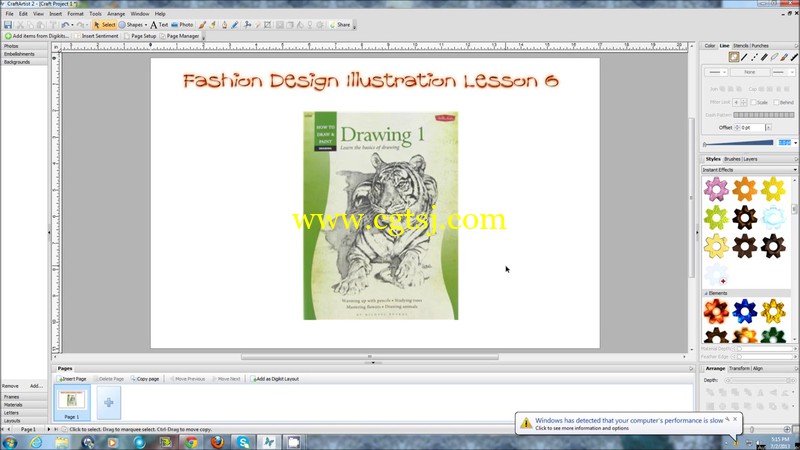Open the Materials sidebar section
This screenshot has height=450, width=800.
[24, 405]
